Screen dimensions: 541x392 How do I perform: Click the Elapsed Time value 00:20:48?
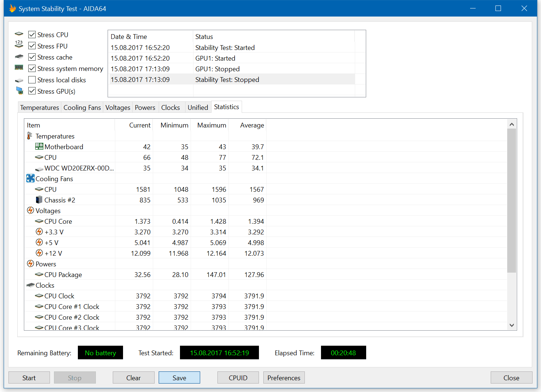(343, 353)
